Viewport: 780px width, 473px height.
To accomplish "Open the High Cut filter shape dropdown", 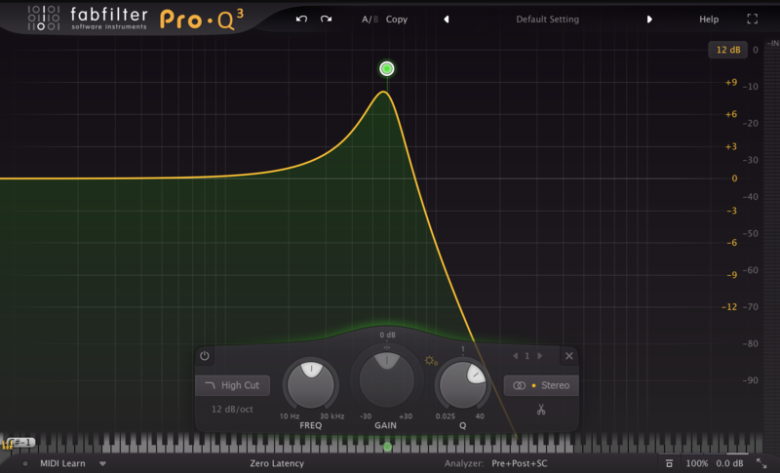I will pos(232,385).
